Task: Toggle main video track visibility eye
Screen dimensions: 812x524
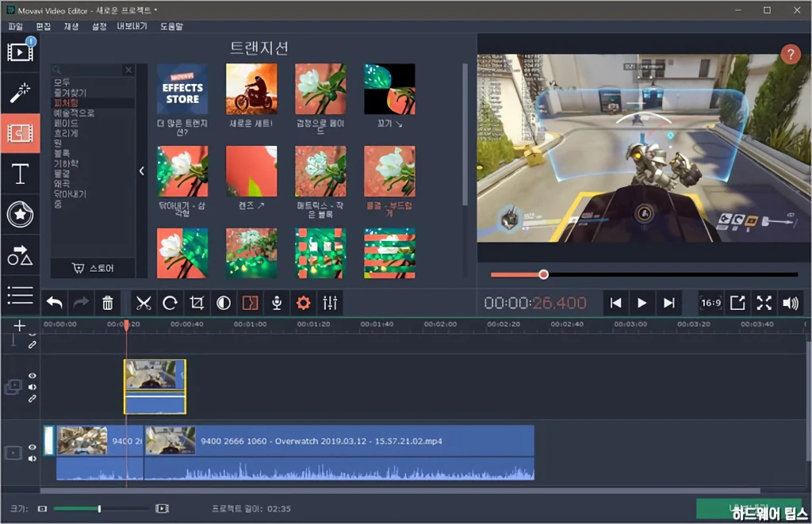Action: point(32,447)
